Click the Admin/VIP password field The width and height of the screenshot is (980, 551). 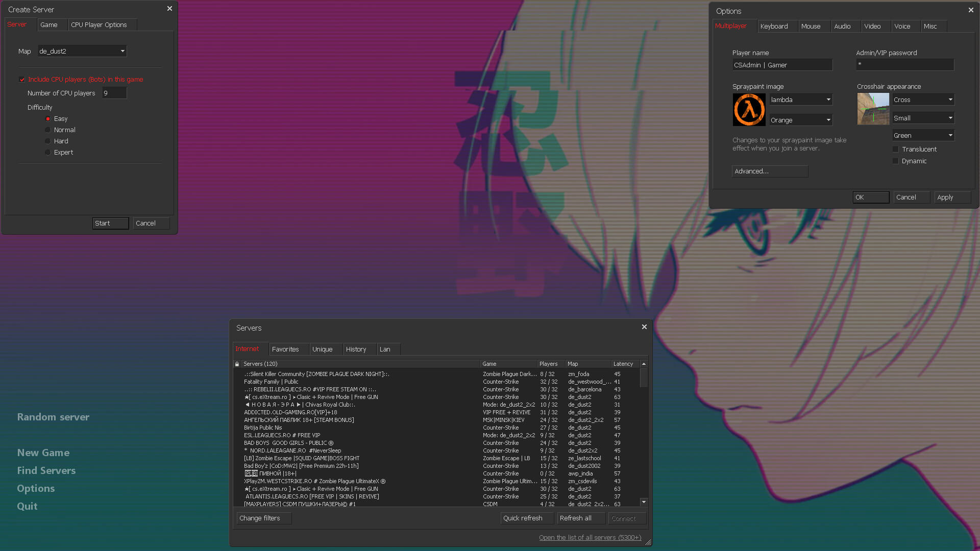[x=905, y=65]
